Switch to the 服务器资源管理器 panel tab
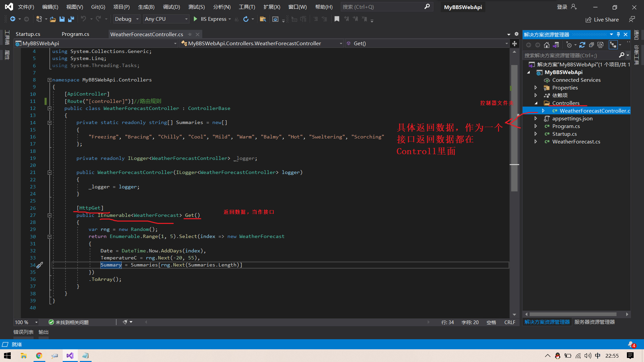Viewport: 644px width, 362px height. coord(594,322)
